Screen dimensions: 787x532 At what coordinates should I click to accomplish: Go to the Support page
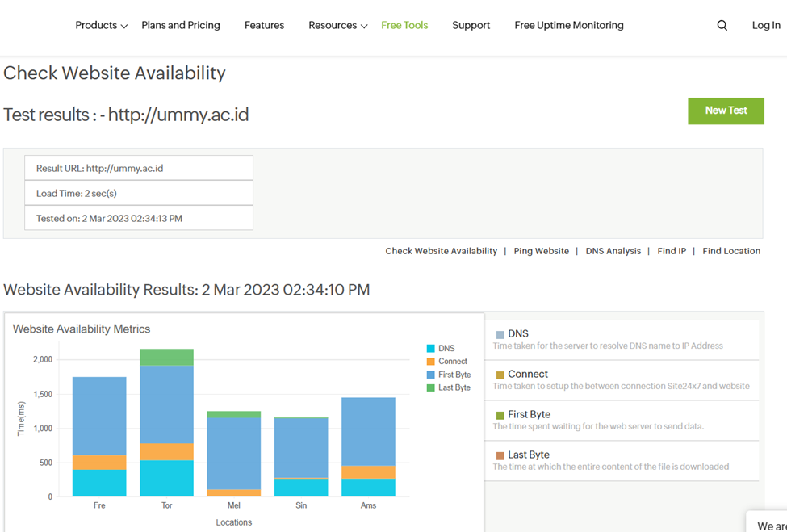point(471,26)
